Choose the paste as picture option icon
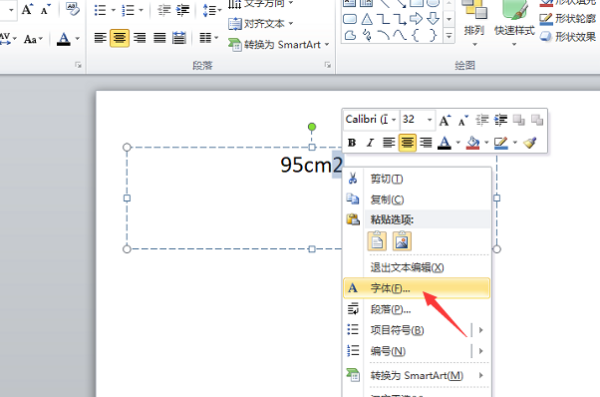 [x=402, y=241]
